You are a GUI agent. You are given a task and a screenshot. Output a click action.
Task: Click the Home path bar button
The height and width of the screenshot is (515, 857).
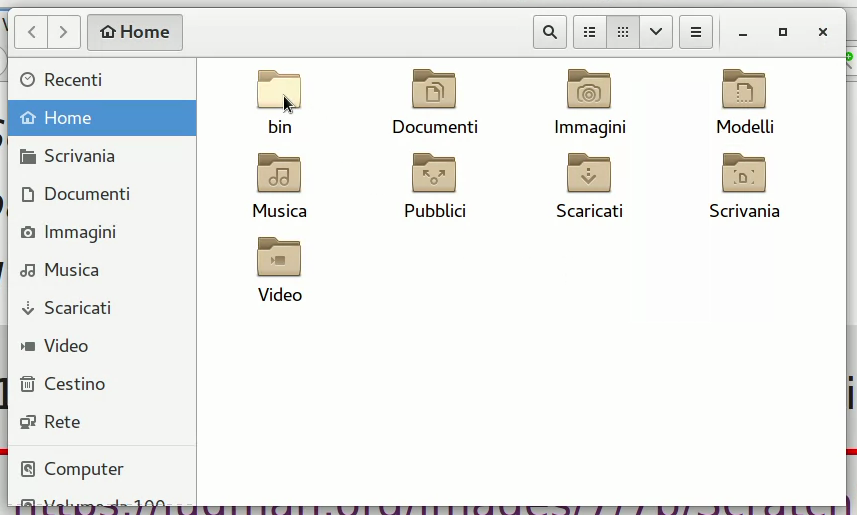pos(135,32)
